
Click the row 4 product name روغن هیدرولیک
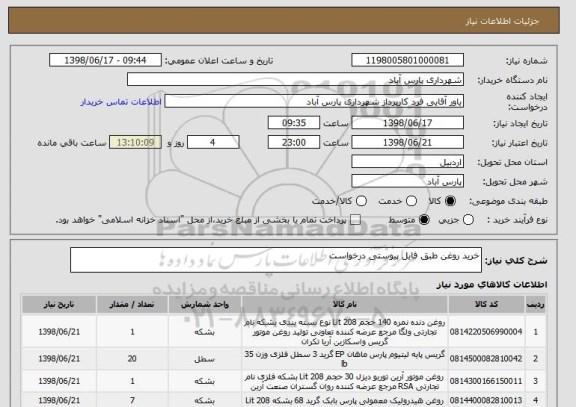345,400
